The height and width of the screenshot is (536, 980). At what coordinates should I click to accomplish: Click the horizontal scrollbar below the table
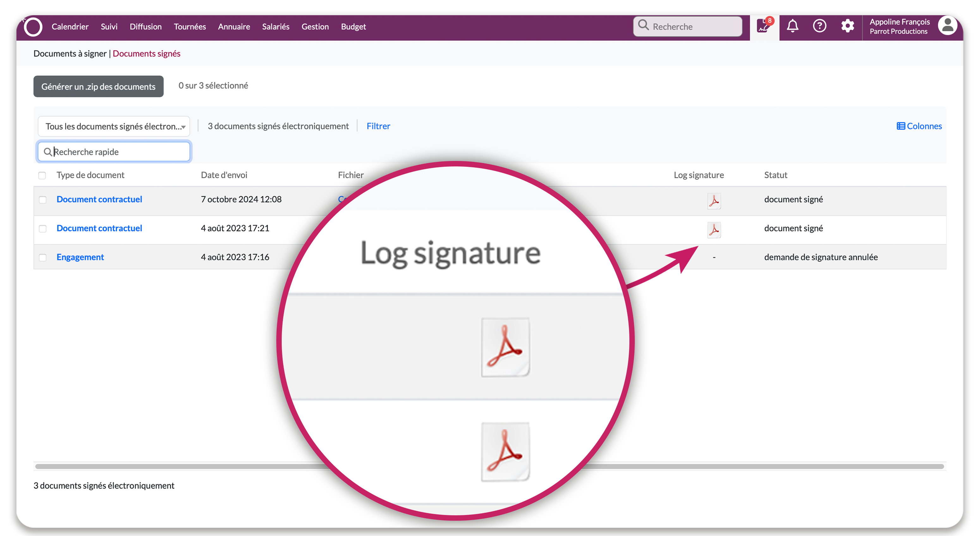point(489,466)
